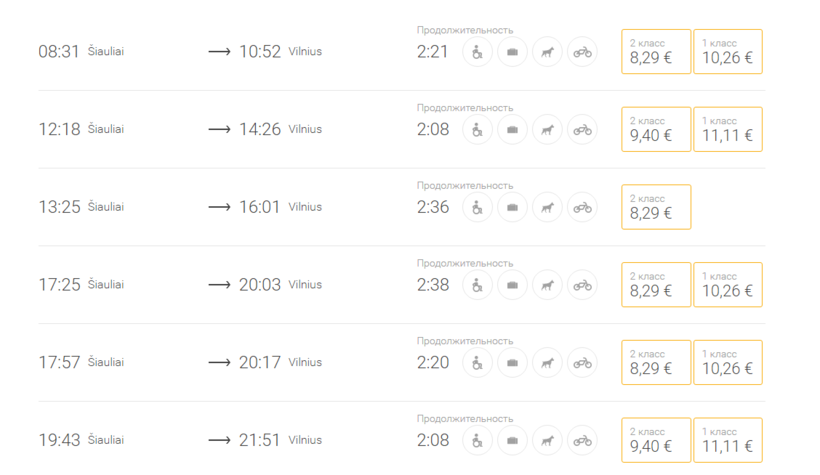
Task: Click the 17:25 departure time row
Action: tap(59, 285)
